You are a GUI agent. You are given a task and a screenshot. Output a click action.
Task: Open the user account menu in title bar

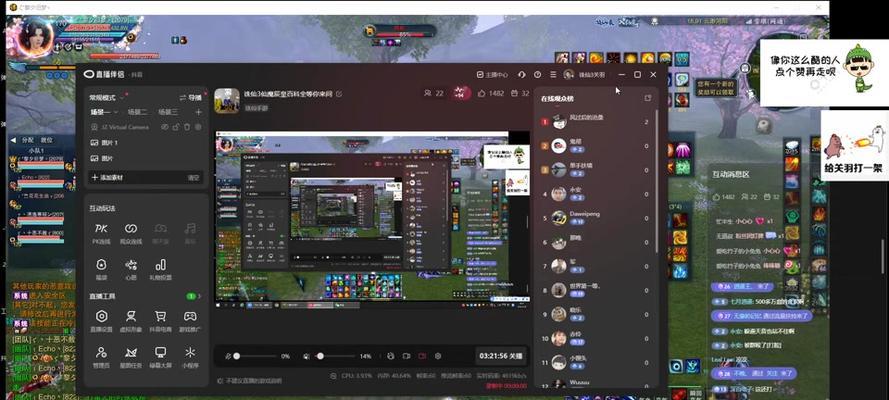click(584, 75)
